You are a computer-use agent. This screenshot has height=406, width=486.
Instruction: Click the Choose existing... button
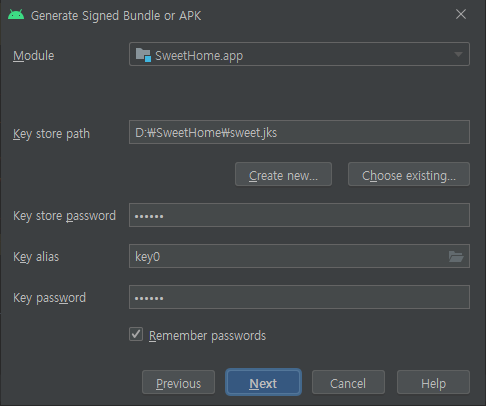point(409,174)
